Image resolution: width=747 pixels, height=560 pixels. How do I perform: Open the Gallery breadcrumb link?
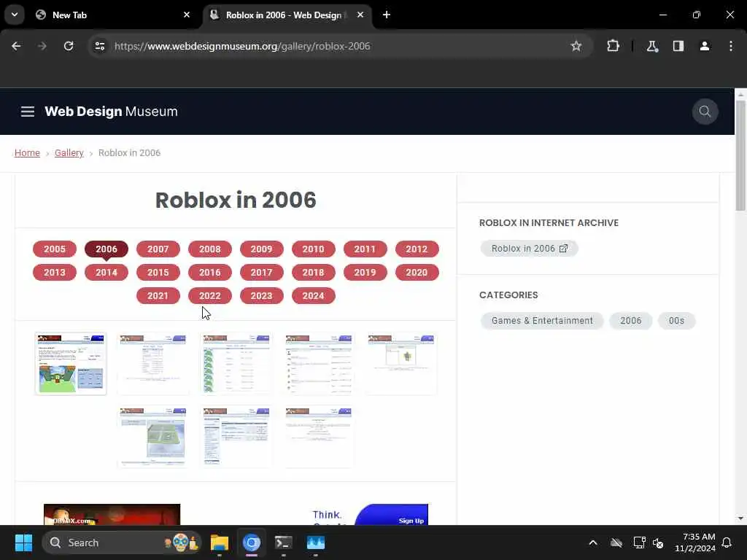click(x=69, y=153)
